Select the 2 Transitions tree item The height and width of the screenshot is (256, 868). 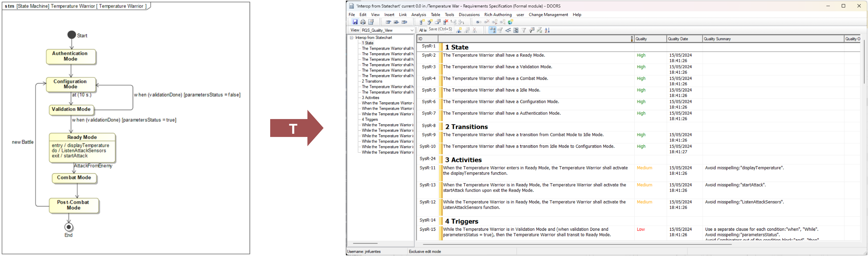point(372,81)
